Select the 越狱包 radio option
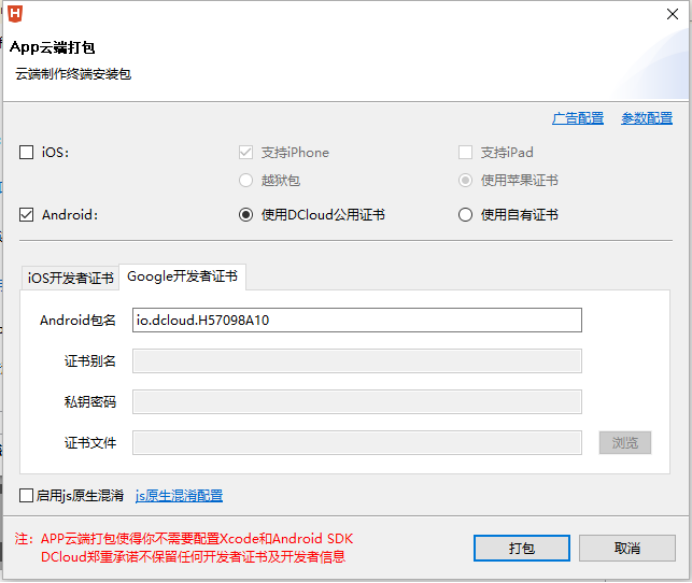 click(246, 181)
